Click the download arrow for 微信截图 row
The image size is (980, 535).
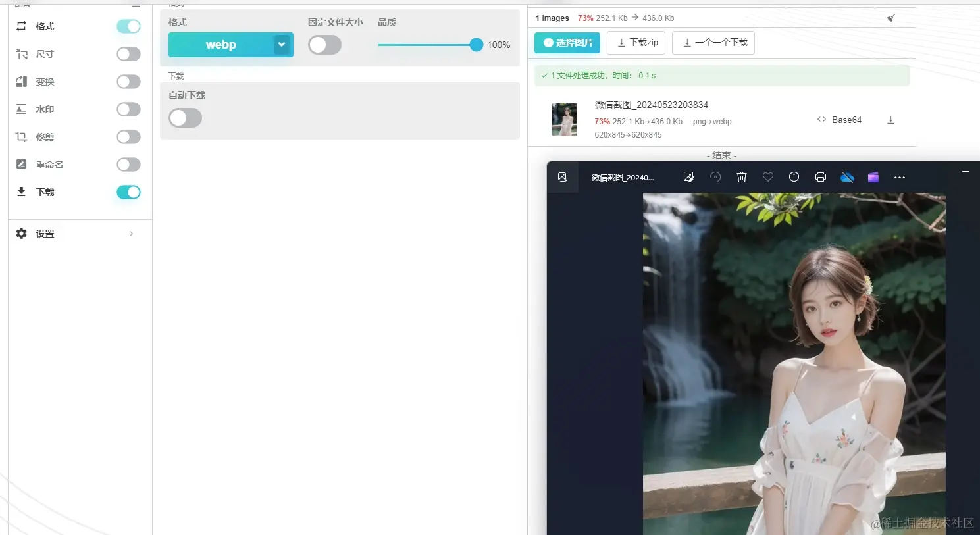point(890,120)
